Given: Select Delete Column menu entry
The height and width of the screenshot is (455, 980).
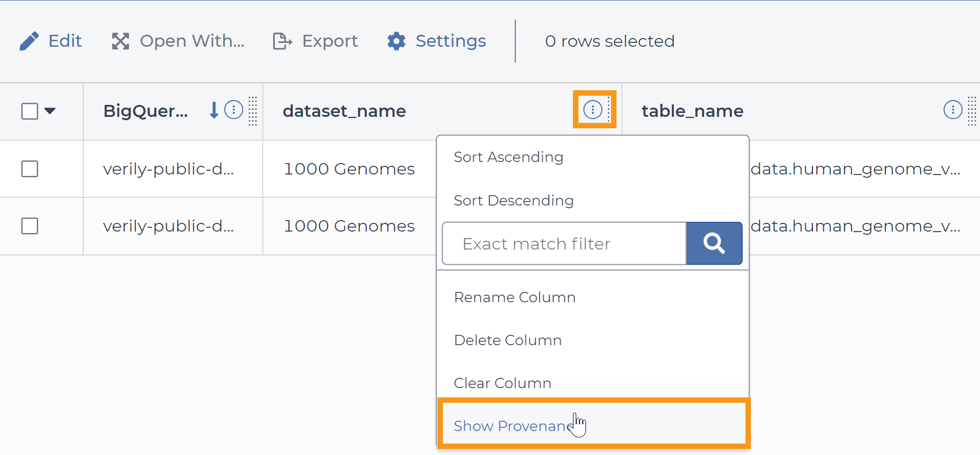Looking at the screenshot, I should click(x=508, y=340).
